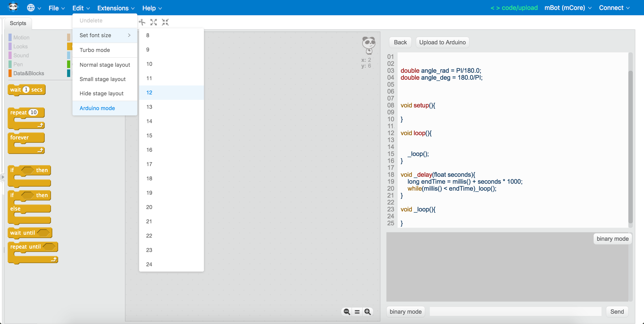Click the scissors delete tool in the toolbar
This screenshot has width=644, height=324.
click(x=142, y=22)
